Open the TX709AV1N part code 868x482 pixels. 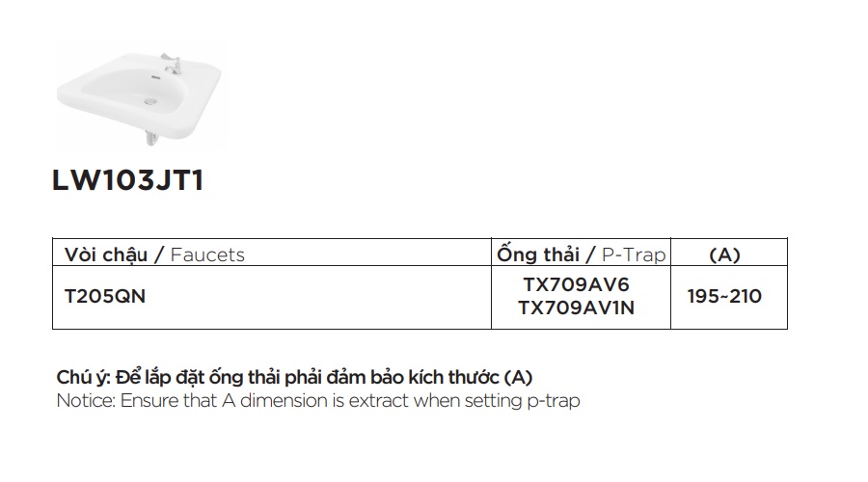point(576,308)
